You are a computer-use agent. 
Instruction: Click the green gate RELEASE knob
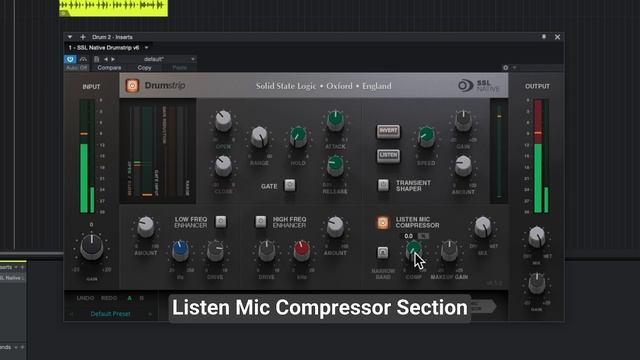click(x=335, y=165)
